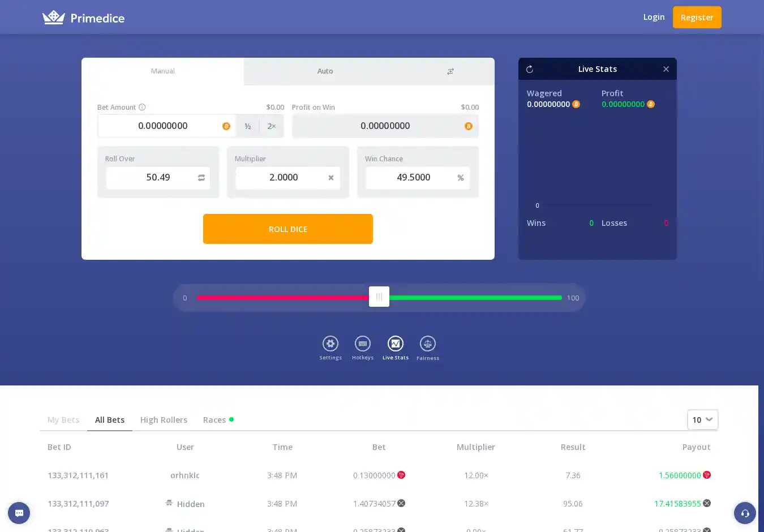Toggle the Live Stats chart icon

tap(396, 344)
